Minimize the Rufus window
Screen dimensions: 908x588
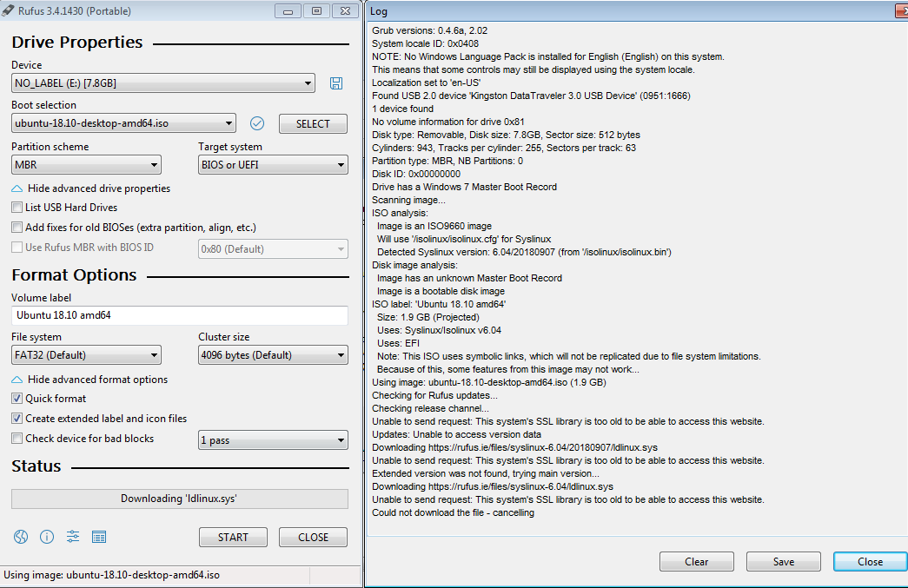[x=288, y=10]
